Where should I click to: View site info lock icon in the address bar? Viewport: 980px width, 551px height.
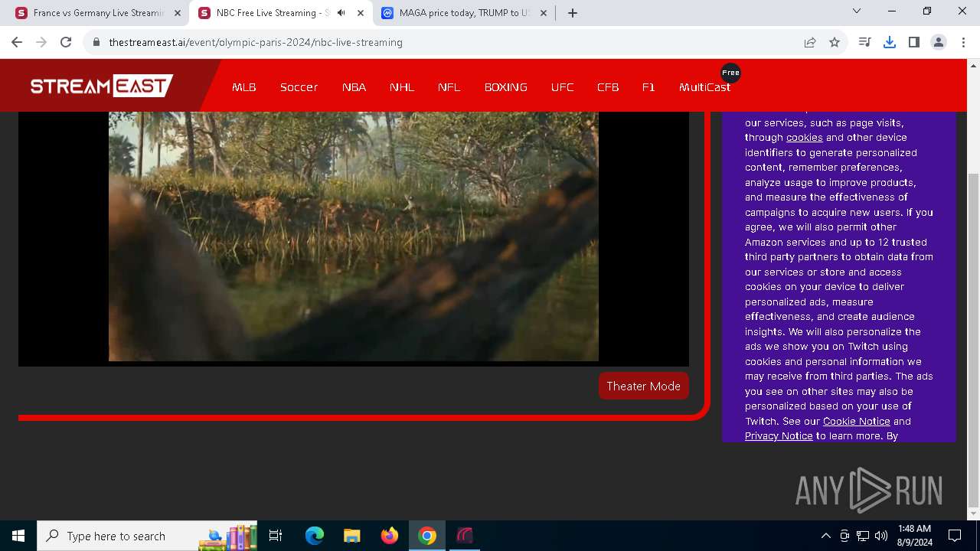(96, 42)
